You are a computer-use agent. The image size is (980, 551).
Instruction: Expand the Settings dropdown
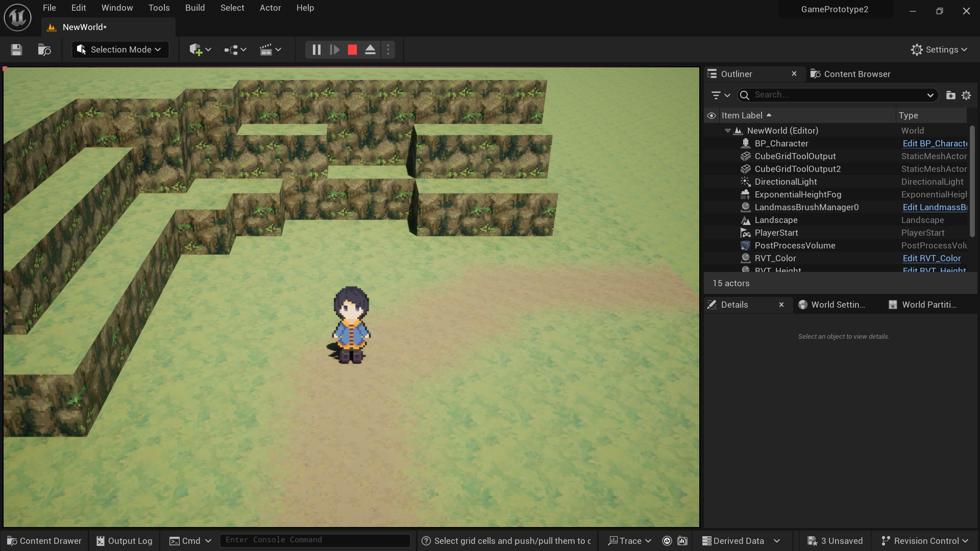(939, 49)
